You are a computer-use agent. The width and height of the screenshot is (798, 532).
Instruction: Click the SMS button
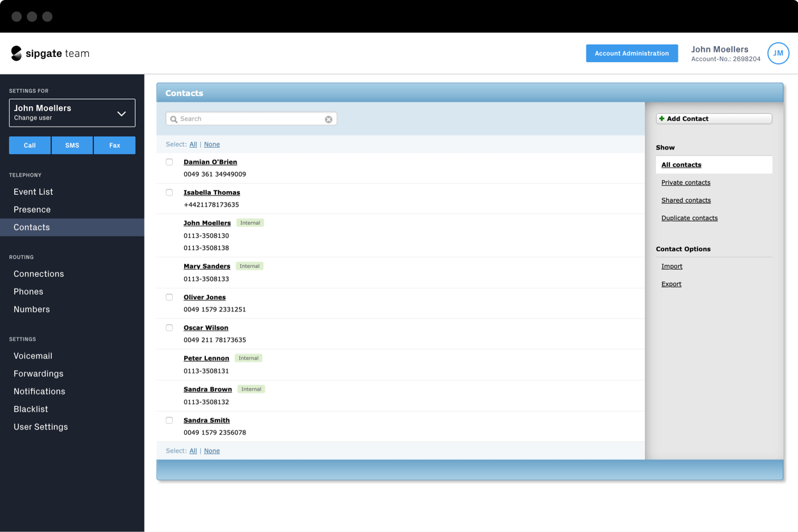click(x=72, y=145)
